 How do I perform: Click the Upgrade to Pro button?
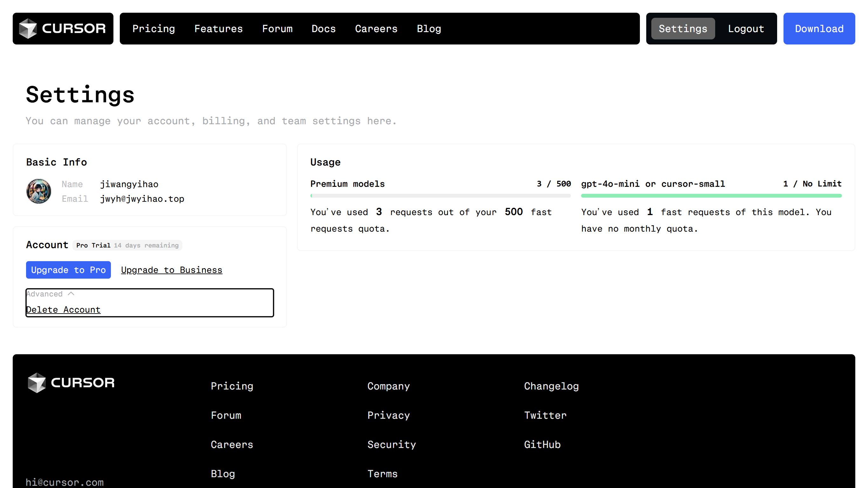(x=68, y=270)
